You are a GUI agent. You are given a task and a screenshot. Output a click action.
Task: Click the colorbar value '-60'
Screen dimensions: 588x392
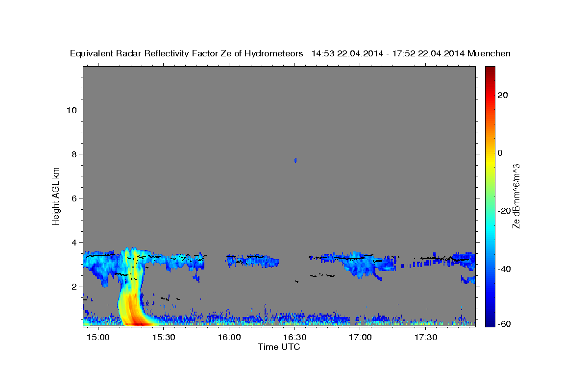point(505,323)
